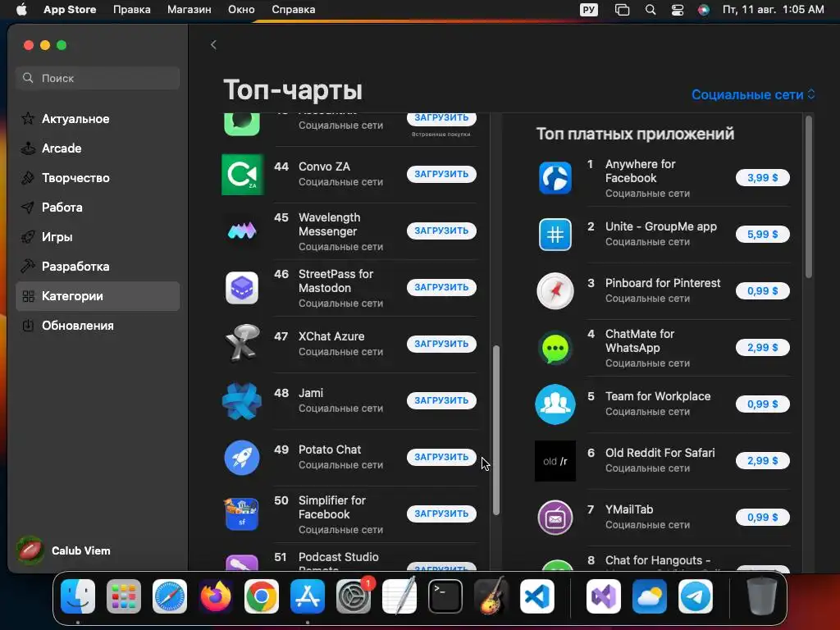
Task: Download Jami with ЗАГРУЗИТЬ button
Action: coord(441,400)
